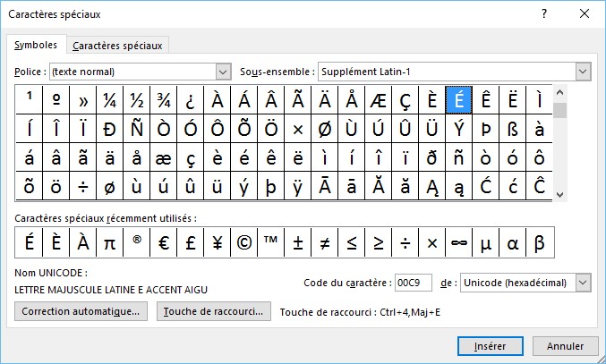606x364 pixels.
Task: Select À in the recently used row
Action: click(83, 242)
